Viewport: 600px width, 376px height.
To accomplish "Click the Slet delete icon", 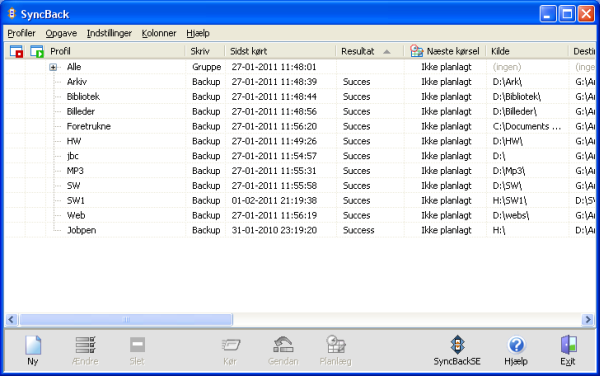I will coord(137,345).
